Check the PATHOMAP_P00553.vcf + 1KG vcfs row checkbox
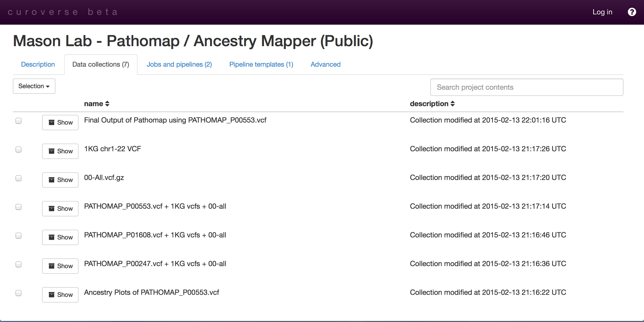The image size is (644, 322). (18, 207)
